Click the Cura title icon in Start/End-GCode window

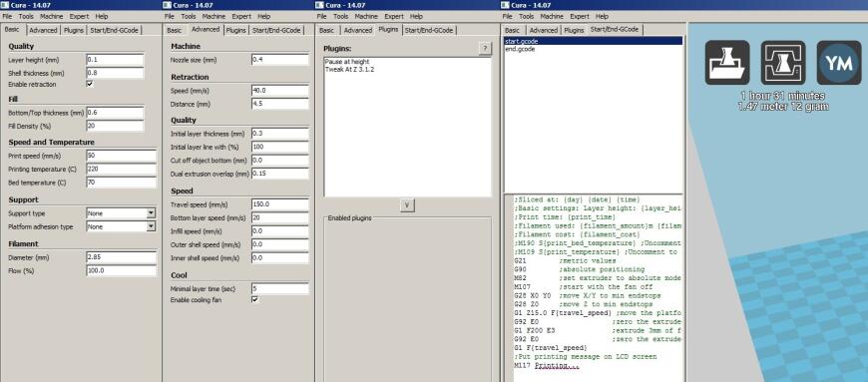point(504,5)
